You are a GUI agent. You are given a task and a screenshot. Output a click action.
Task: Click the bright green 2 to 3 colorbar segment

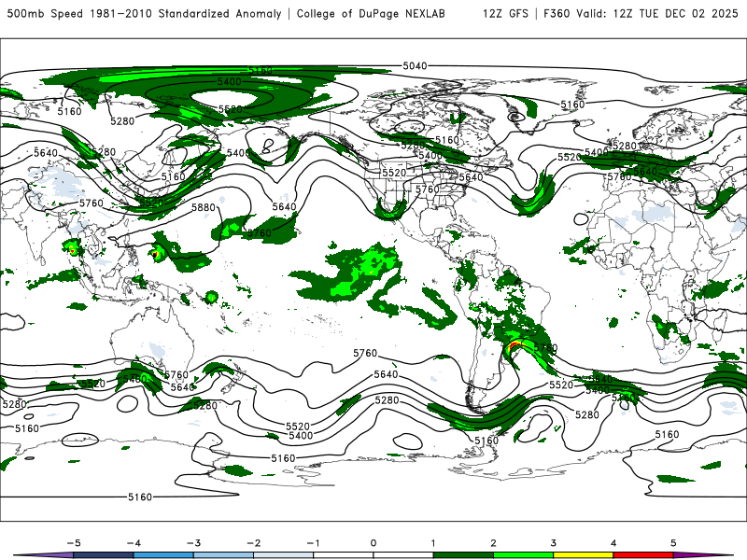523,555
